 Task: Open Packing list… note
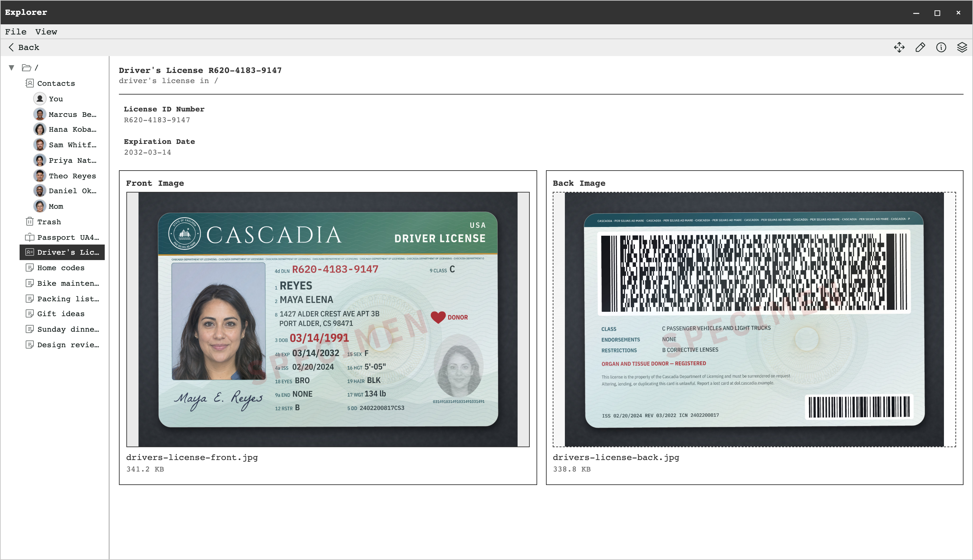(61, 299)
